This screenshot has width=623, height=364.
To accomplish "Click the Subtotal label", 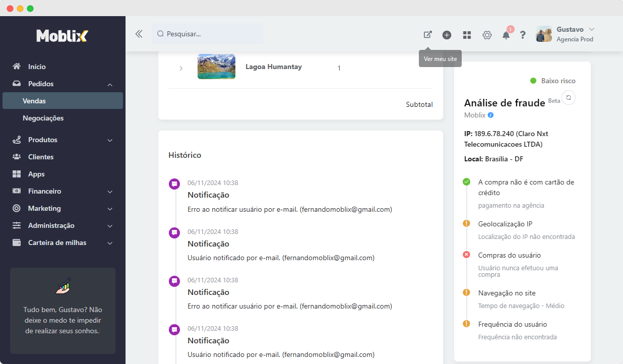I will [x=419, y=104].
